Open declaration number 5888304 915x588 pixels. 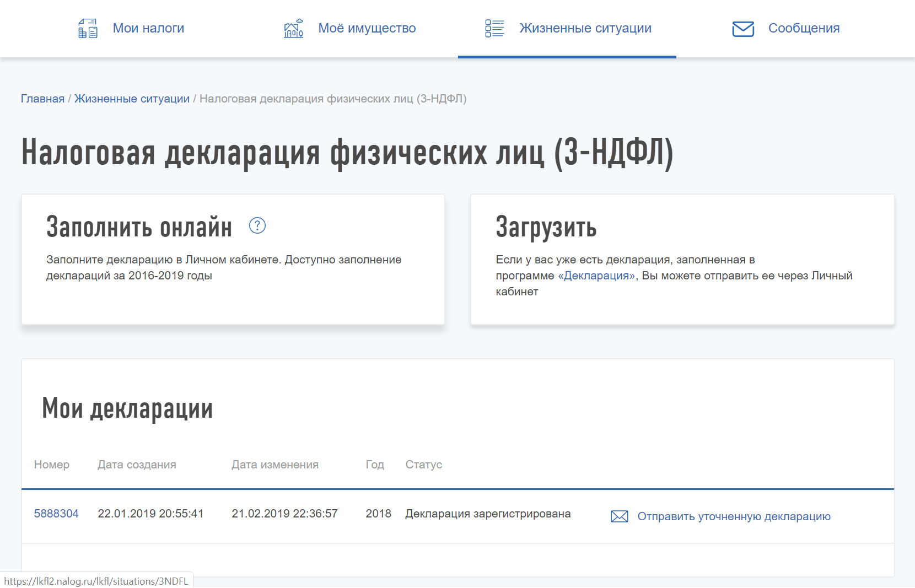coord(56,514)
